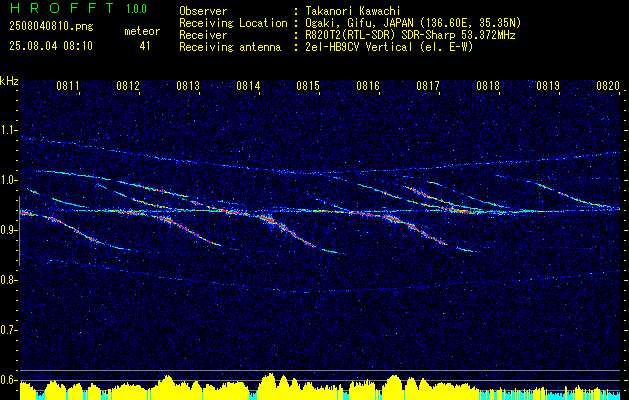Select the 1.0.0 version number

point(136,9)
